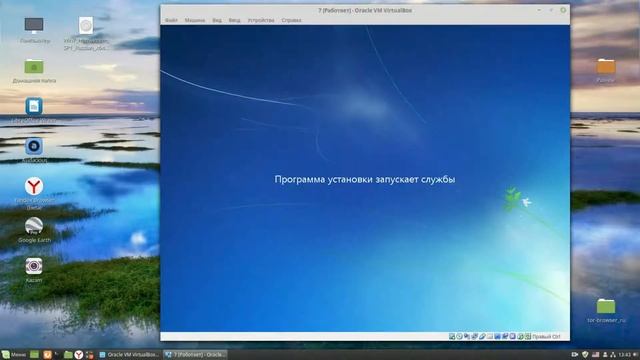This screenshot has height=360, width=640.
Task: Click the audio indicator in VM status bar
Action: 467,336
